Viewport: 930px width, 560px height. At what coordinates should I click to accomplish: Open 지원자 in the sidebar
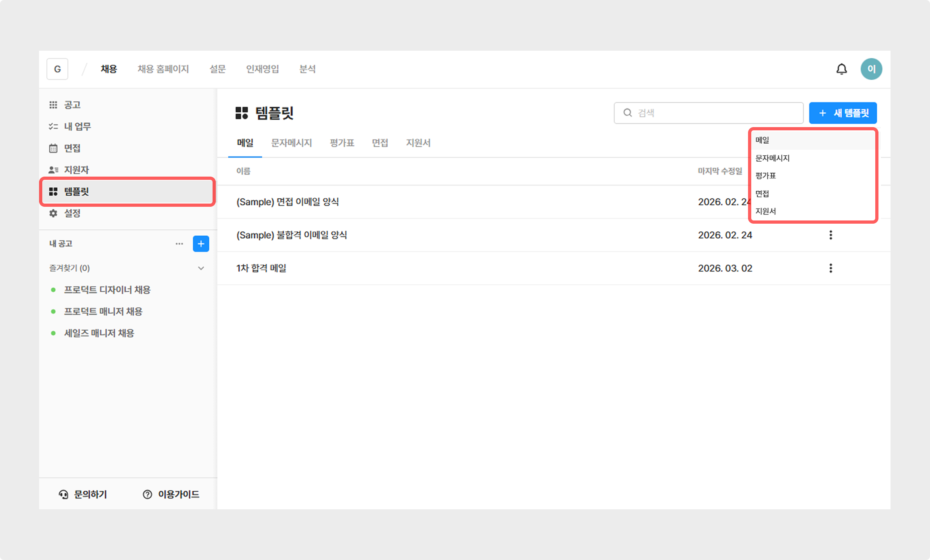(128, 170)
